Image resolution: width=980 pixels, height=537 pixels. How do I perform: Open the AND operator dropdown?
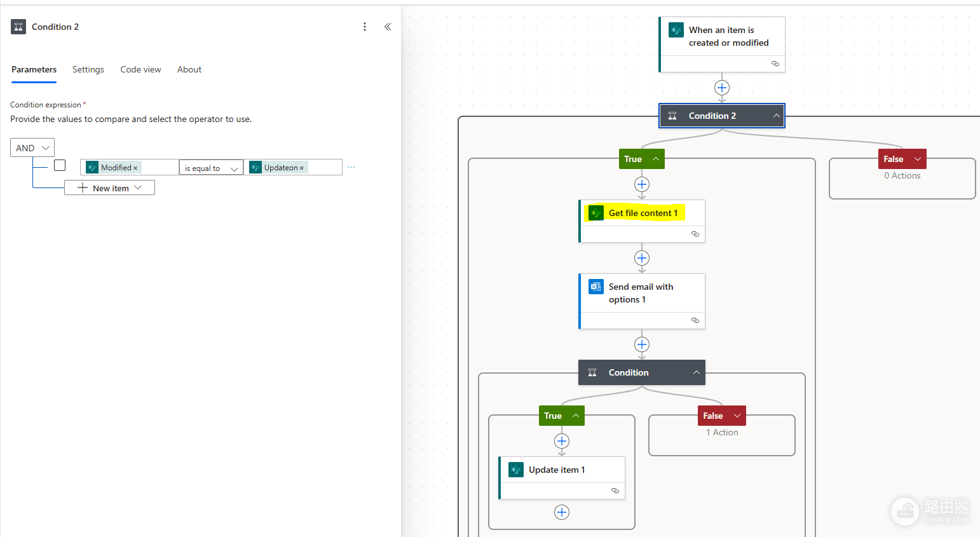[x=32, y=147]
